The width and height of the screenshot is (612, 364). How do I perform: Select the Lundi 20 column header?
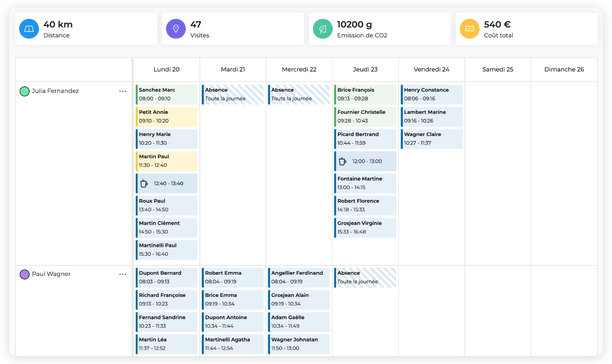pos(167,69)
